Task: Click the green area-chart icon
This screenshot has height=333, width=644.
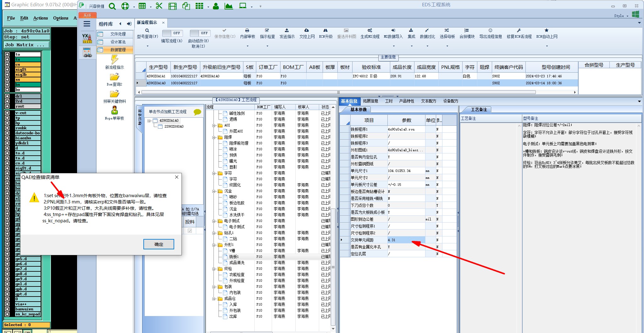Action: click(x=229, y=6)
